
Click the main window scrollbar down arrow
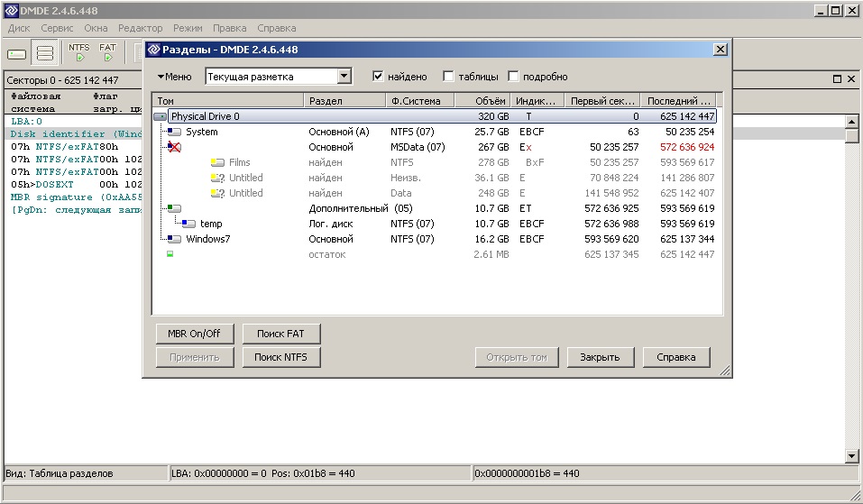point(851,456)
